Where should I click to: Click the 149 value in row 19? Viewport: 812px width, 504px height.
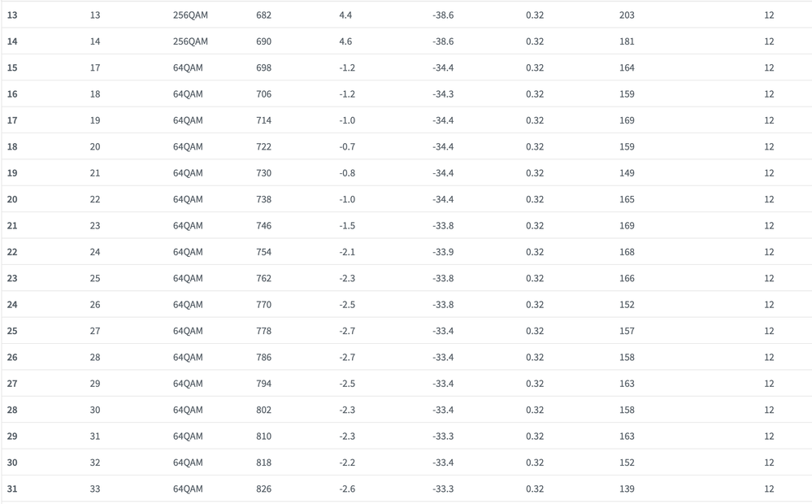point(627,173)
